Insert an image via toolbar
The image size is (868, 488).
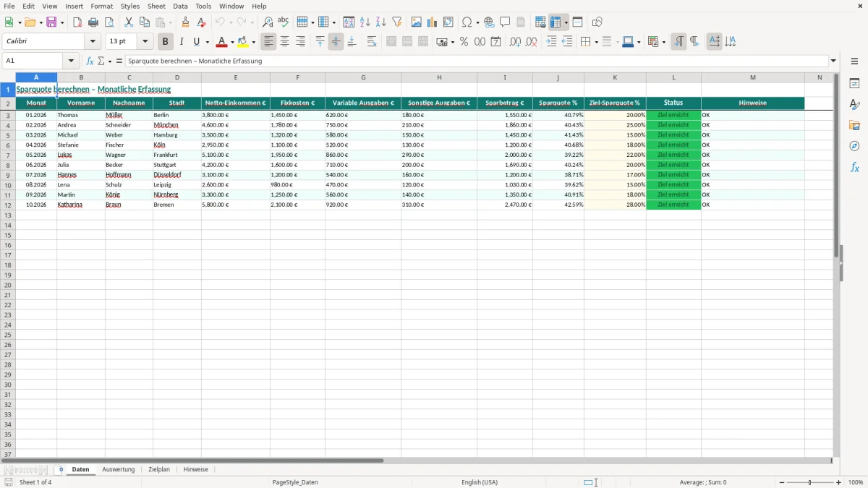417,22
